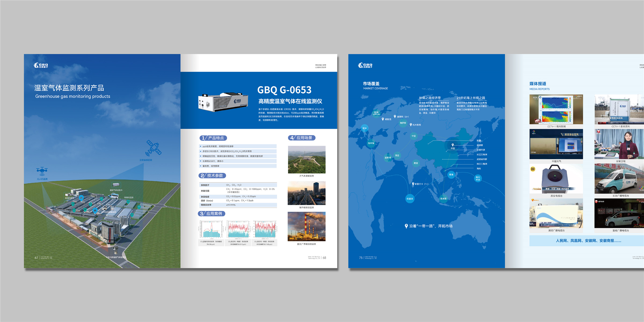The width and height of the screenshot is (644, 322).
Task: Click GBQ logo on greenhouse cover page
Action: [41, 65]
